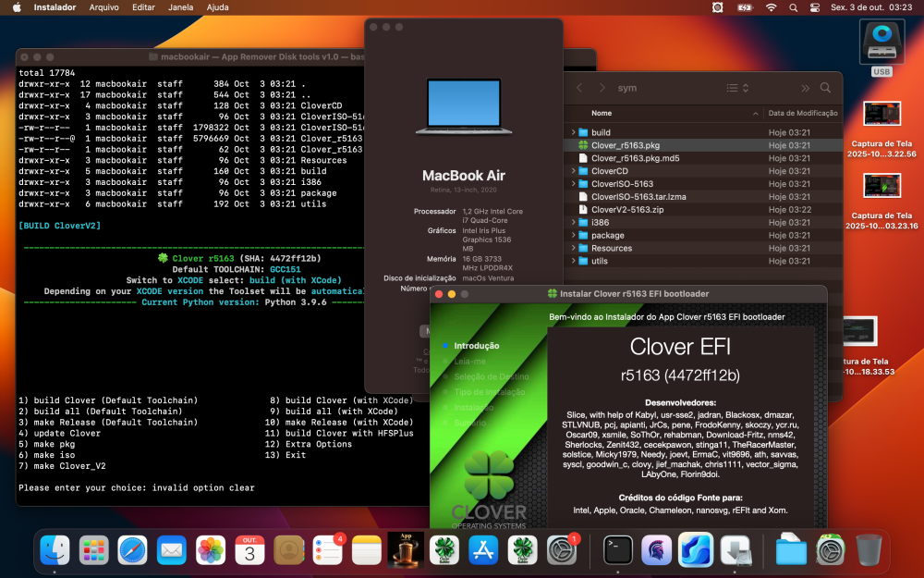The image size is (924, 578).
Task: Click screen recording icon in menu bar
Action: pos(717,7)
